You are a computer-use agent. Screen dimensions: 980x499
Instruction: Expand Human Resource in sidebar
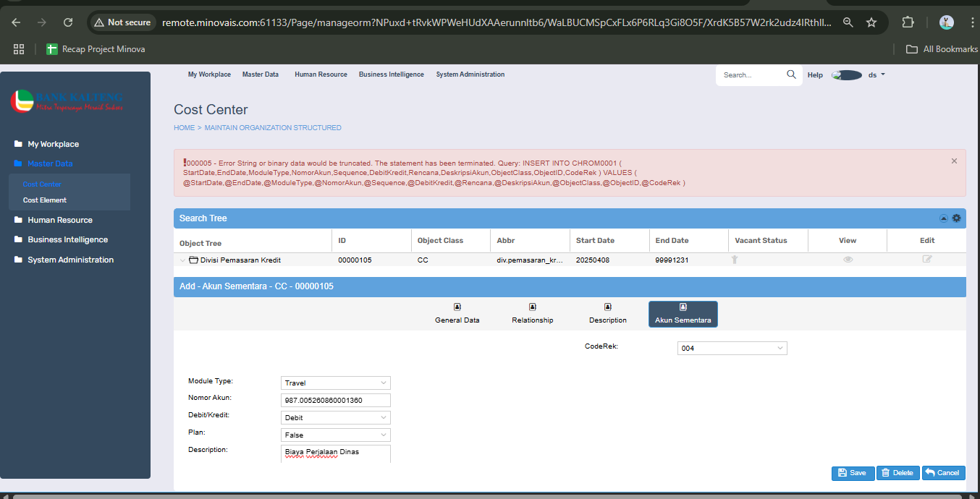60,220
